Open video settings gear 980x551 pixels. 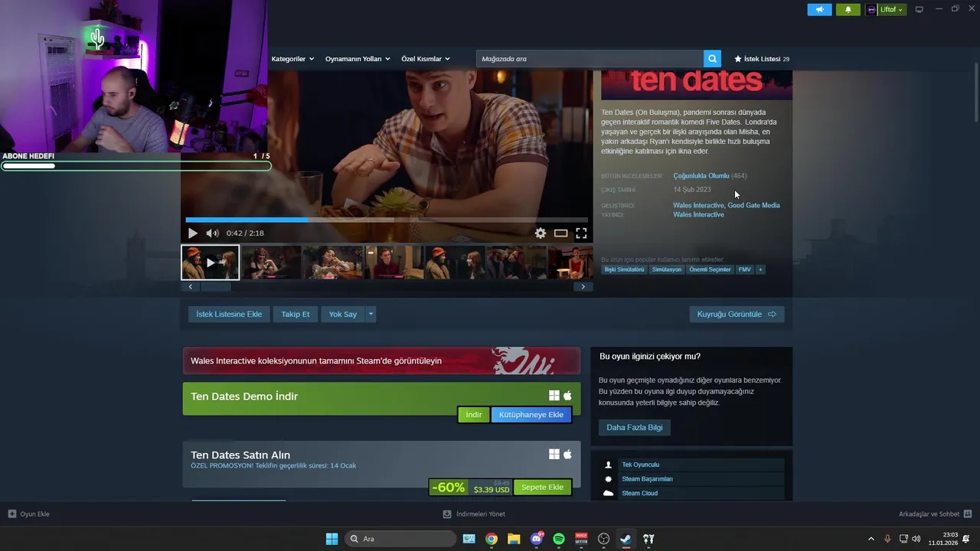(541, 233)
